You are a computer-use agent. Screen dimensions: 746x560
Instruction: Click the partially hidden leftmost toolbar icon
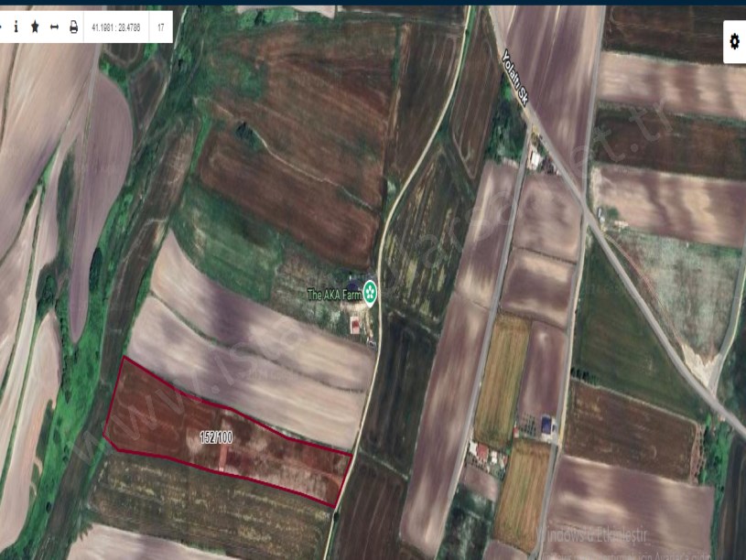point(2,27)
